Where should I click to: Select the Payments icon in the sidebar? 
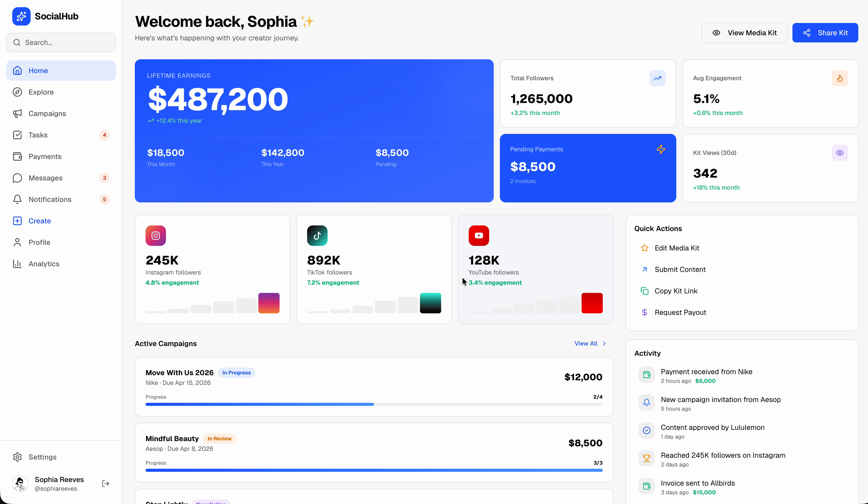(x=18, y=156)
